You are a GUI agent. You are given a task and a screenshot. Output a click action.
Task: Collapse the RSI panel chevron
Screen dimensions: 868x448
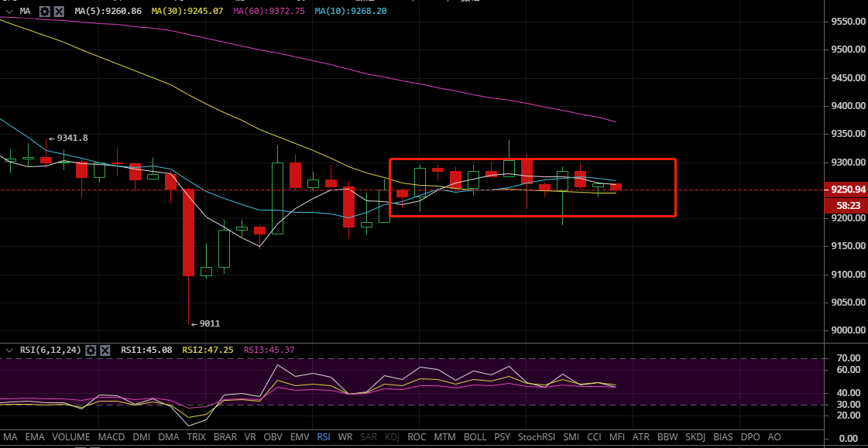[9, 351]
